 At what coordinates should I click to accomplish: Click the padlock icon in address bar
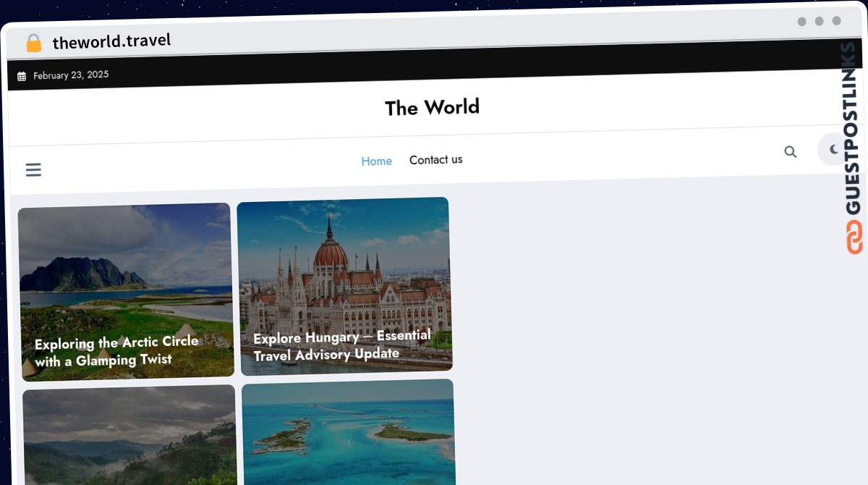34,43
